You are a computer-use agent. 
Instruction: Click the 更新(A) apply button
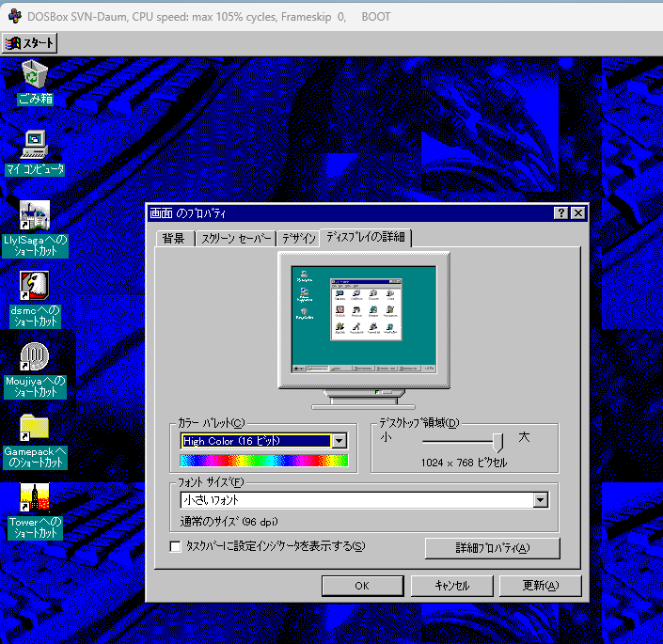(x=541, y=586)
